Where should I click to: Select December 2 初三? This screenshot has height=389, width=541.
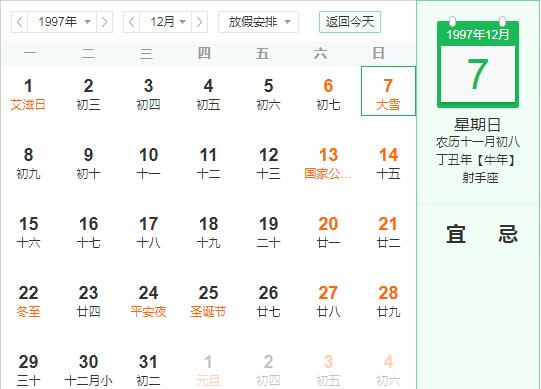88,94
